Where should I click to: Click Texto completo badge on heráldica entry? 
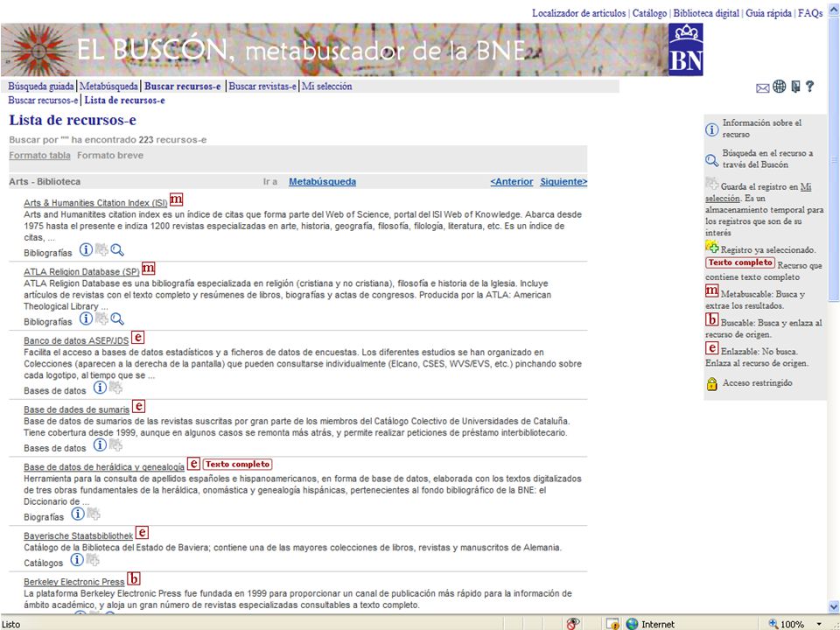point(237,465)
